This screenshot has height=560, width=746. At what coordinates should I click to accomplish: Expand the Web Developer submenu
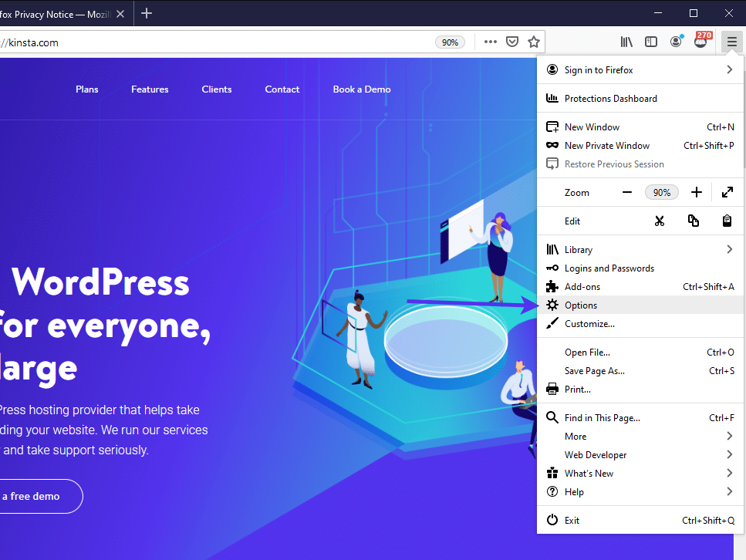click(728, 454)
